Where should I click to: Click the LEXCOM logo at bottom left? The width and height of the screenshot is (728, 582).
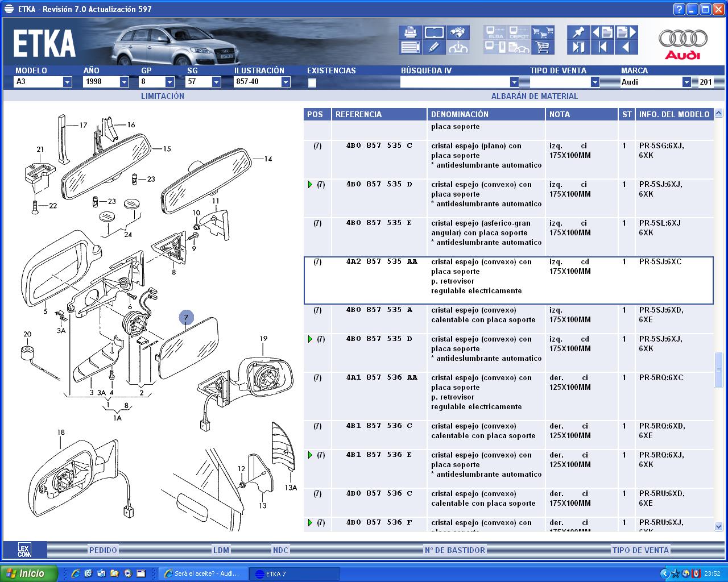pyautogui.click(x=24, y=550)
